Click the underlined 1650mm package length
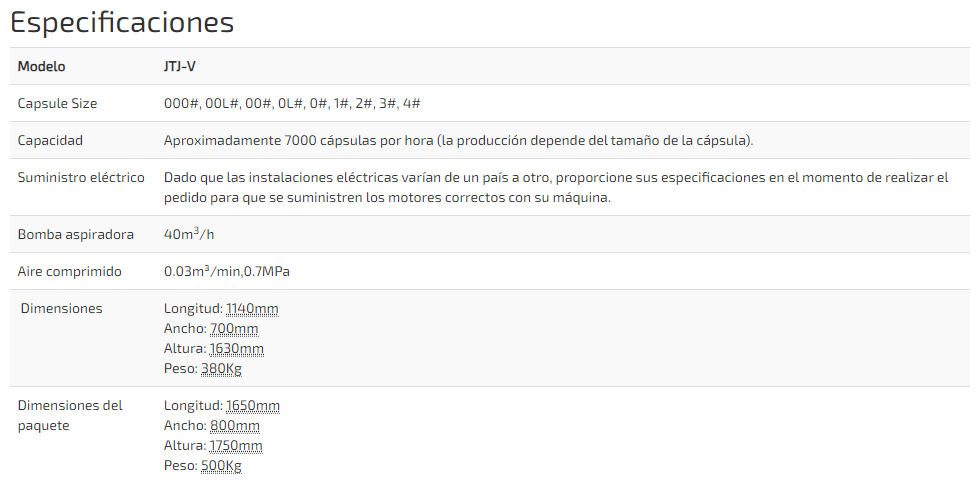 pyautogui.click(x=253, y=406)
